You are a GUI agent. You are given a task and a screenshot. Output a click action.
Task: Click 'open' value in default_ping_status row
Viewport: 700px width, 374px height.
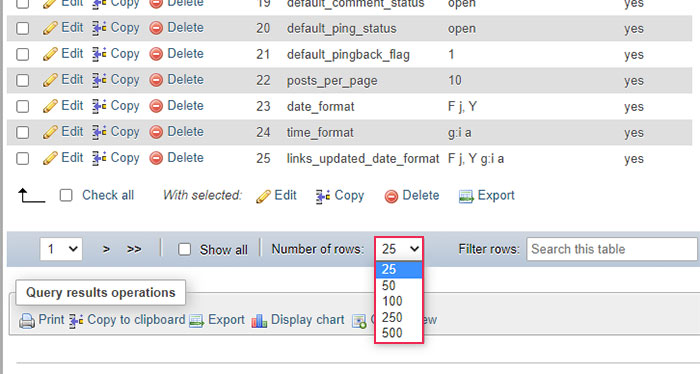tap(462, 29)
